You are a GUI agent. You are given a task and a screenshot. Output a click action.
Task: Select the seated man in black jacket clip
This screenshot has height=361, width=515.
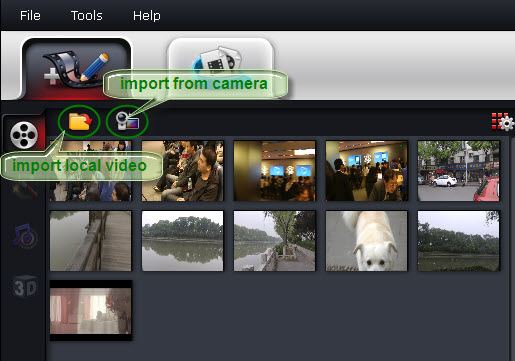[x=182, y=171]
